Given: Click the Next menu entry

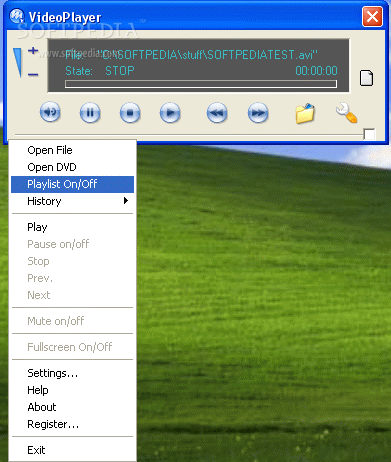Looking at the screenshot, I should pyautogui.click(x=72, y=295).
